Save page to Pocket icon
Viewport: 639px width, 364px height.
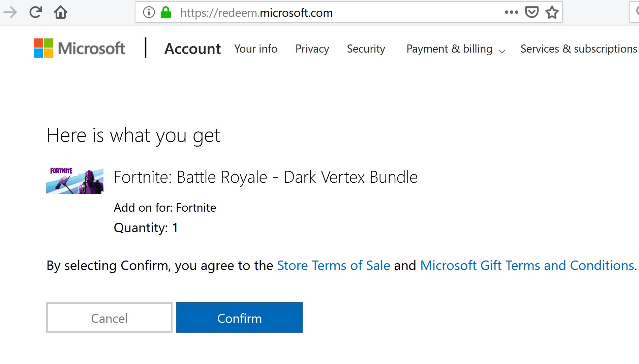coord(531,12)
